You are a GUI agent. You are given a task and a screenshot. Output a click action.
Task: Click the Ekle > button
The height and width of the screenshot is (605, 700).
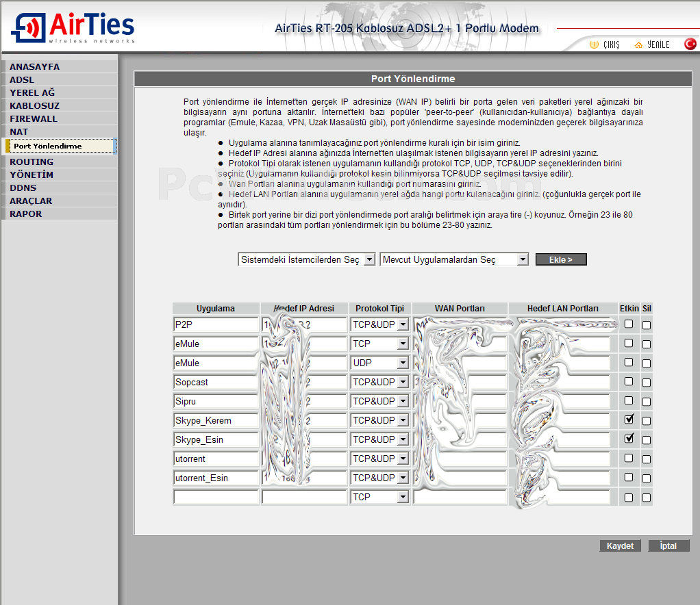(x=561, y=259)
